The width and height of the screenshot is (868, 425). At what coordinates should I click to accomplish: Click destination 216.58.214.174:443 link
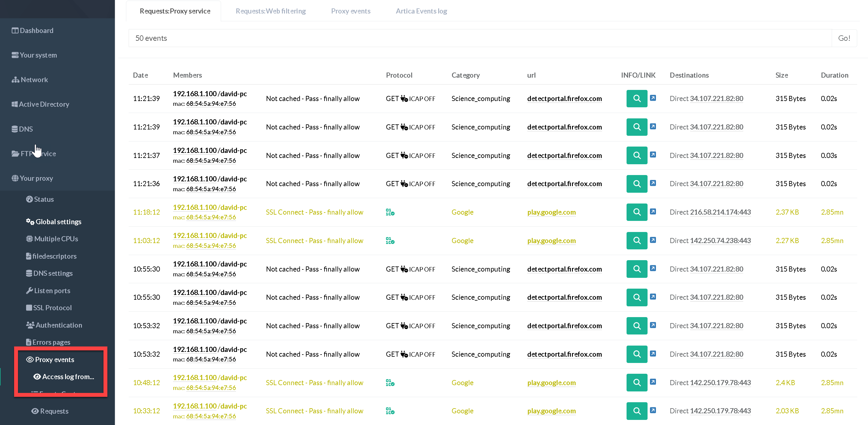click(720, 212)
